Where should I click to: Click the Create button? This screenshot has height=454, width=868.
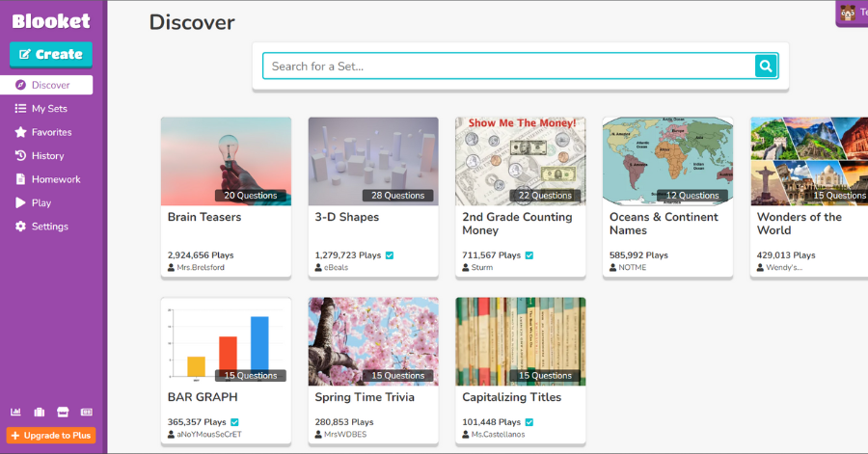pos(51,54)
